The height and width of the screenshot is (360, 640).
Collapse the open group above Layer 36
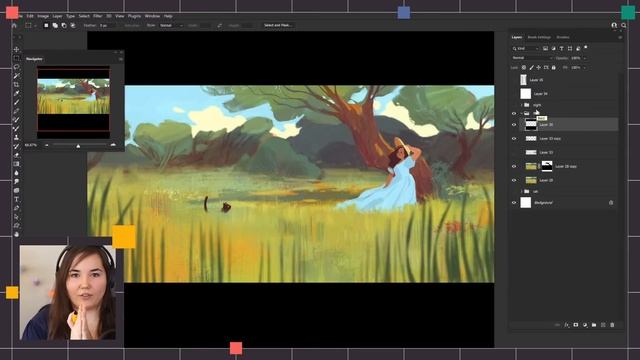click(521, 113)
